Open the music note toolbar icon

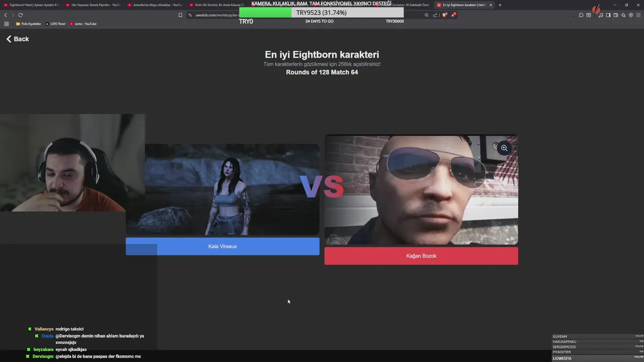(601, 15)
